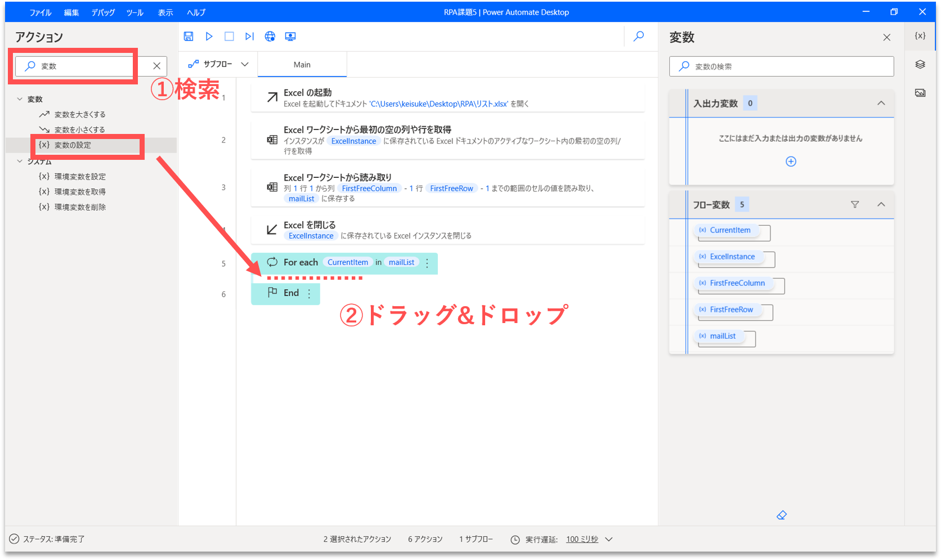This screenshot has width=941, height=560.
Task: Select 変数の設定 action in the tree
Action: point(73,145)
